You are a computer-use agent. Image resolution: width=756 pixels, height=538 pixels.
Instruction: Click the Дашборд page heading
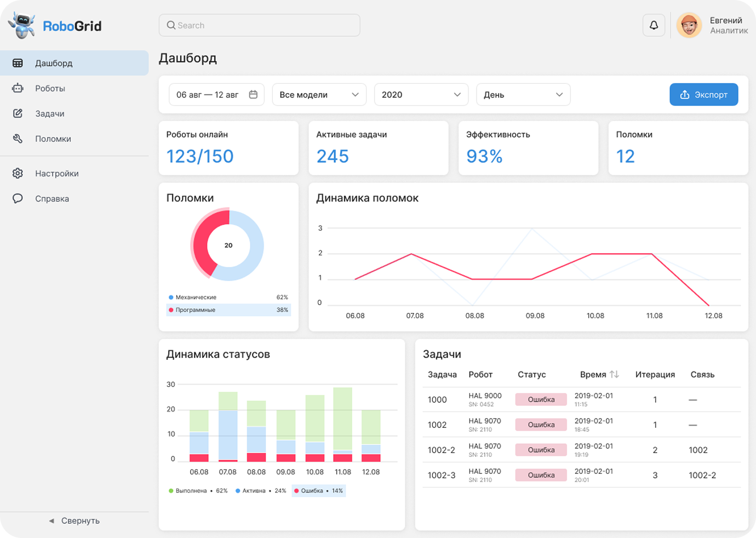(x=188, y=58)
